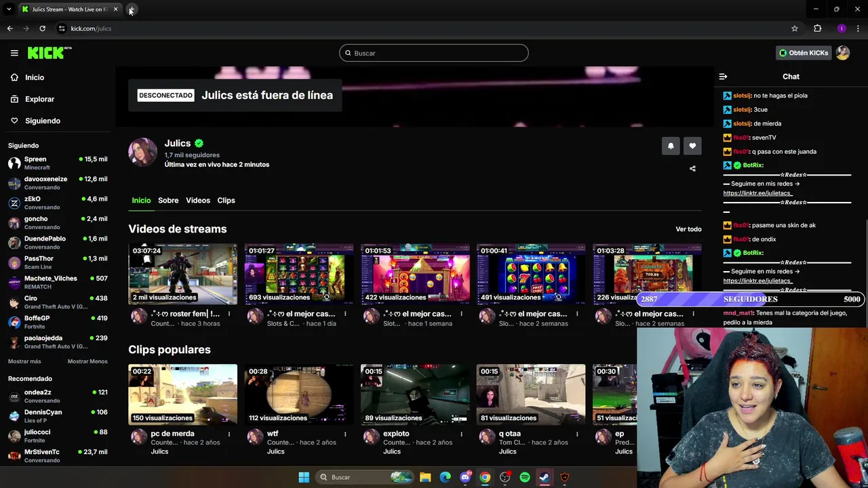Open options menu for roster fem video
Screen dimensions: 868x488
click(229, 314)
